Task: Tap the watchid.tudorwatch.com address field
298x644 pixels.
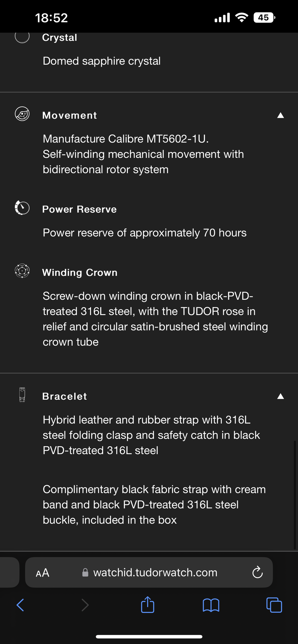Action: click(155, 572)
